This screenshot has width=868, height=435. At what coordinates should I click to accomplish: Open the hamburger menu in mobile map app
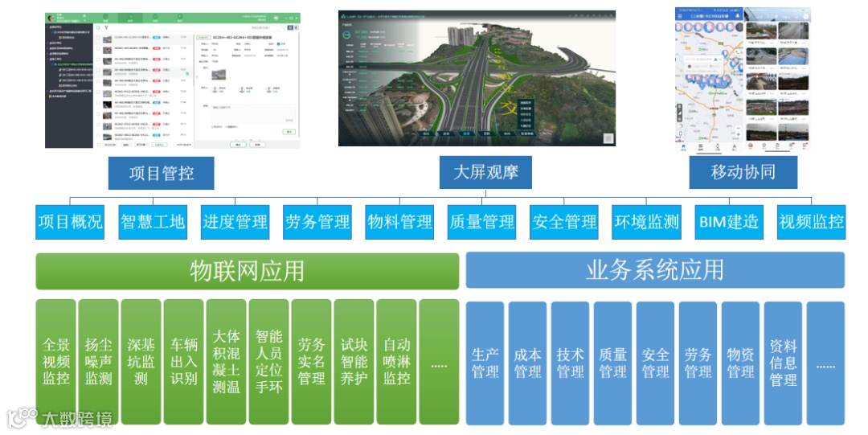[680, 16]
